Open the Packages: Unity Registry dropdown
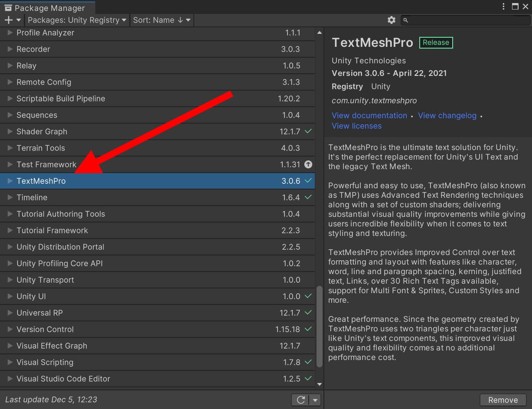Image resolution: width=532 pixels, height=409 pixels. (77, 20)
